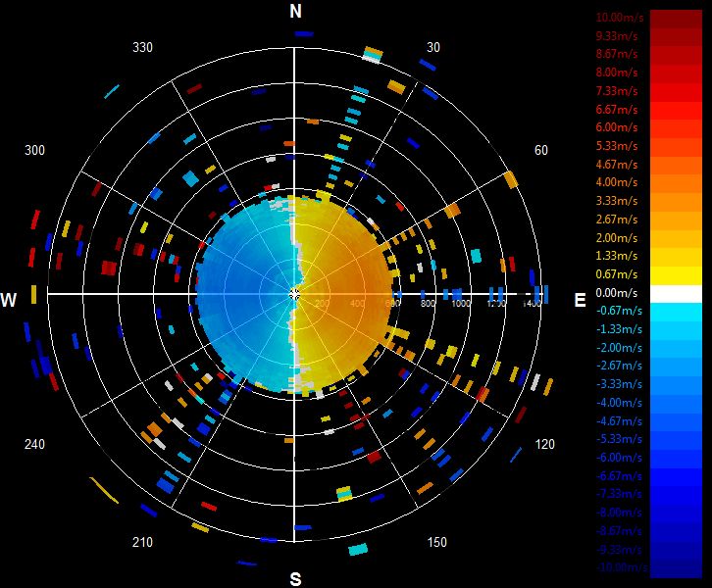
Task: Pick the yellow color band beside 0.67m/s
Action: coord(676,275)
